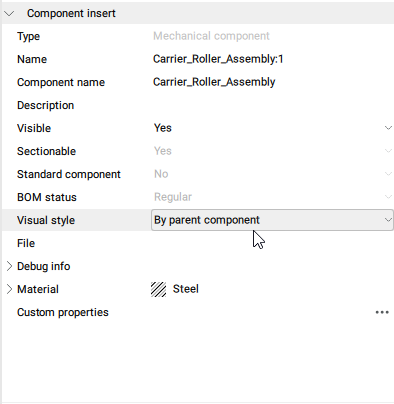Image resolution: width=394 pixels, height=404 pixels.
Task: Click the Steel material hatch icon
Action: (158, 289)
